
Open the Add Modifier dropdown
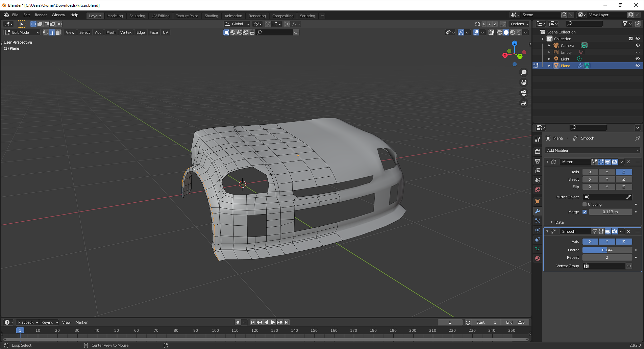pyautogui.click(x=593, y=150)
